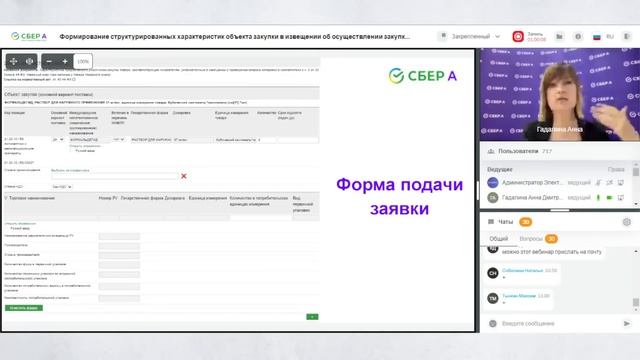This screenshot has height=360, width=640.
Task: Zoom in the slide with plus button
Action: 65,61
